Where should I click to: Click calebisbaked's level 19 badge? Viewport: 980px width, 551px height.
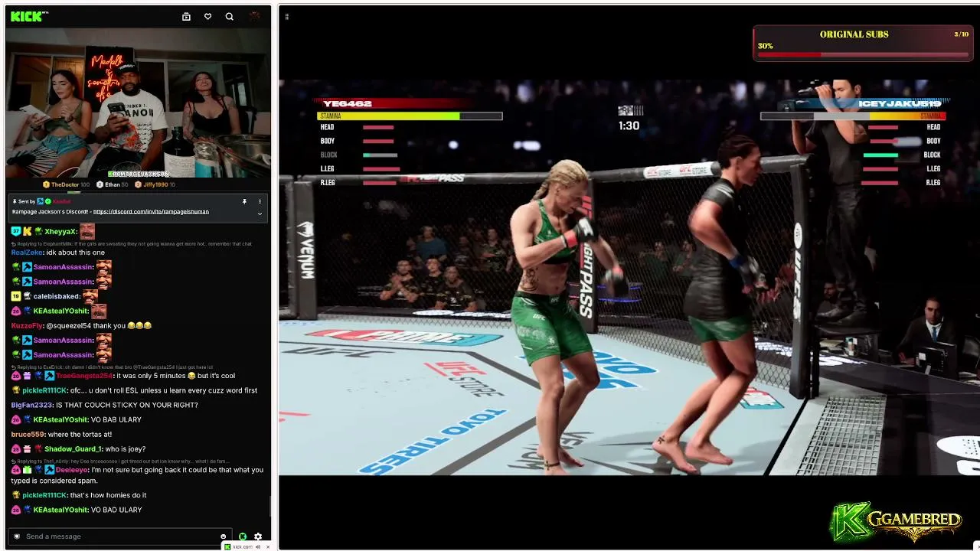15,296
